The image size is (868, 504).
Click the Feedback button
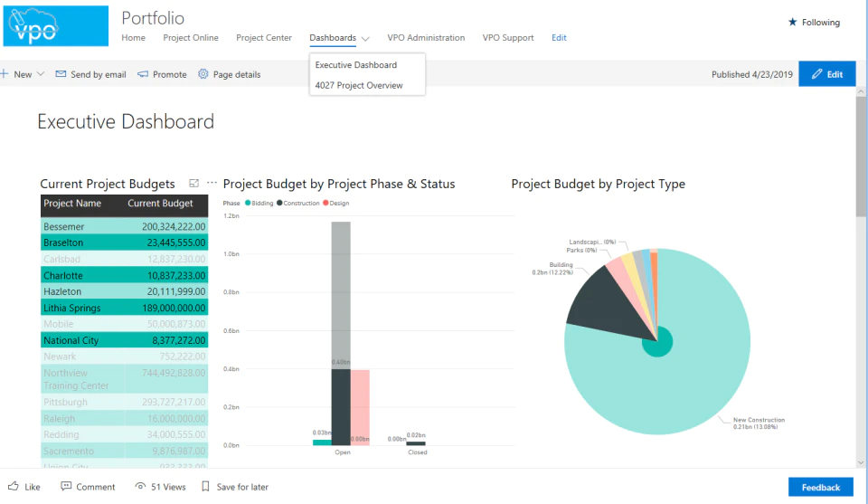[821, 488]
